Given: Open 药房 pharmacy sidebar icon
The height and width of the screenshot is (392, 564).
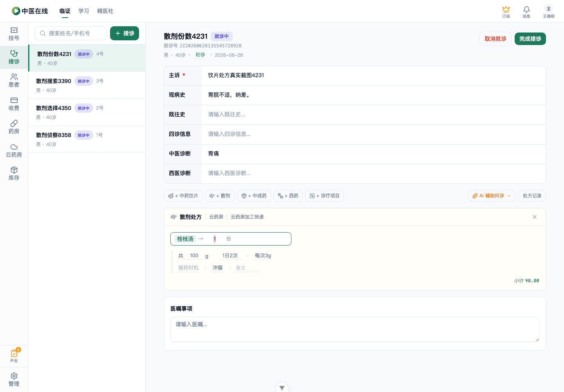Looking at the screenshot, I should pyautogui.click(x=14, y=127).
